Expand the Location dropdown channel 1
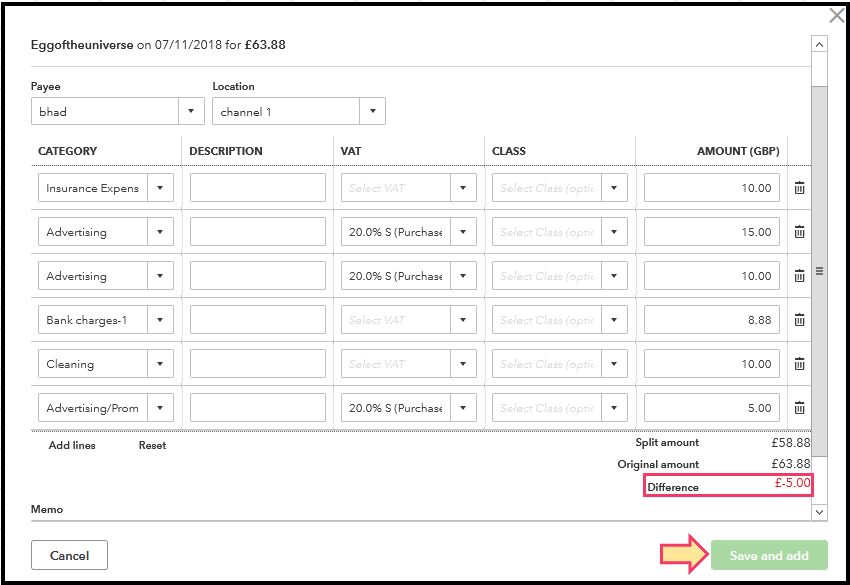 click(372, 112)
